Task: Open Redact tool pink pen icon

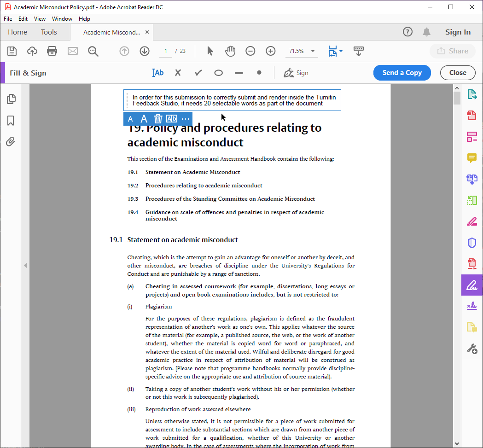Action: pos(472,221)
